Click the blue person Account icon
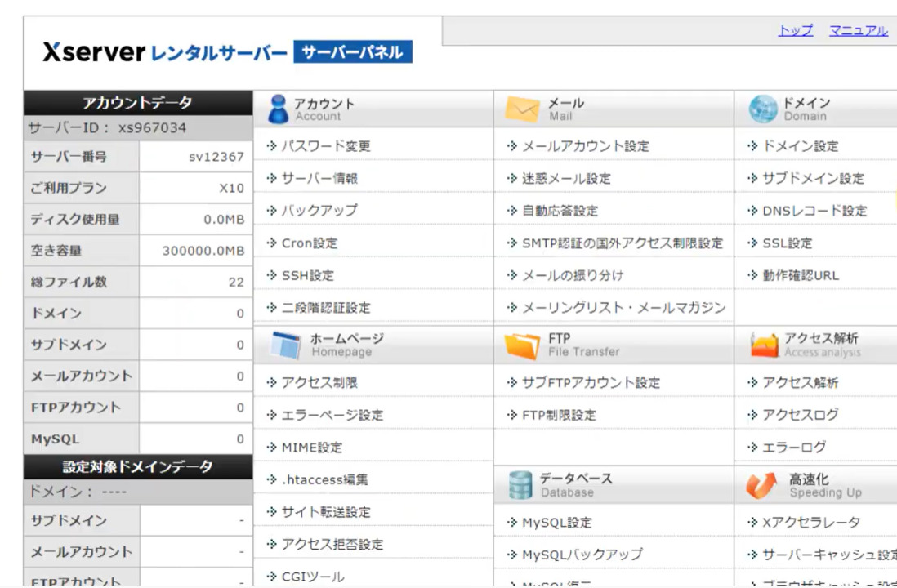The height and width of the screenshot is (588, 897). coord(279,109)
